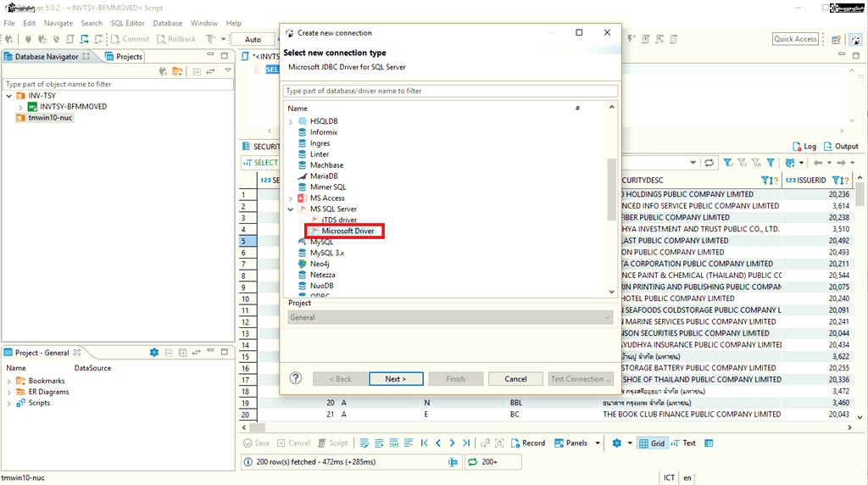Open the SQL editor script icon in toolbar

pyautogui.click(x=70, y=39)
